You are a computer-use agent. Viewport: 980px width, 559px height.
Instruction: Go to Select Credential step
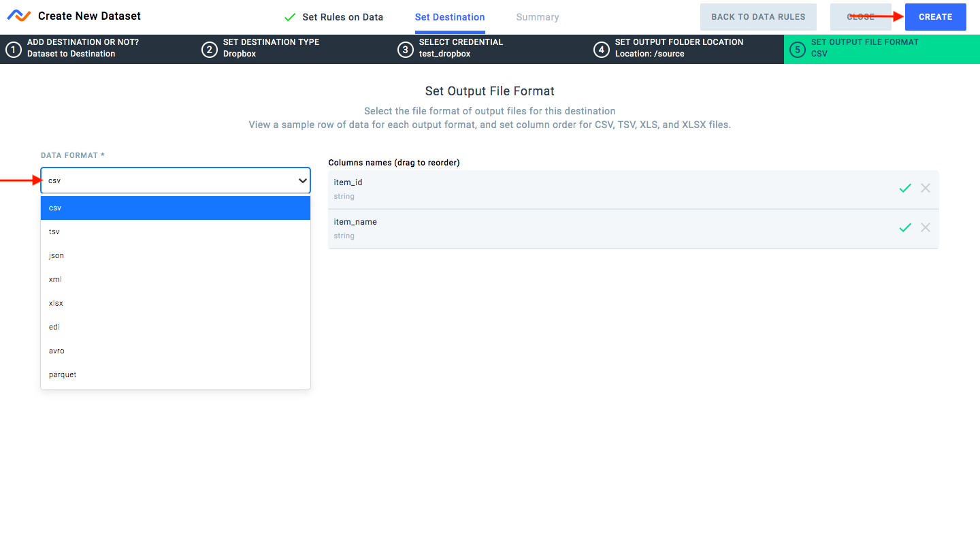click(x=490, y=50)
